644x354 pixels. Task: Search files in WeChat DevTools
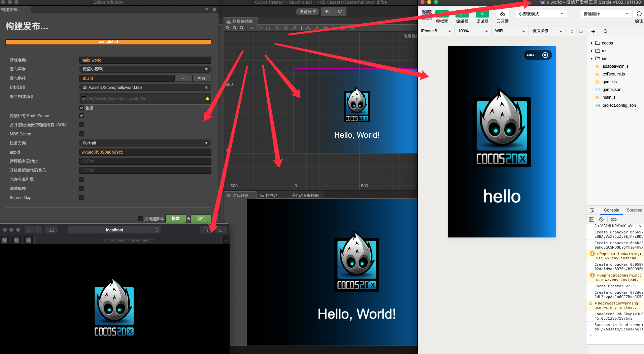606,31
